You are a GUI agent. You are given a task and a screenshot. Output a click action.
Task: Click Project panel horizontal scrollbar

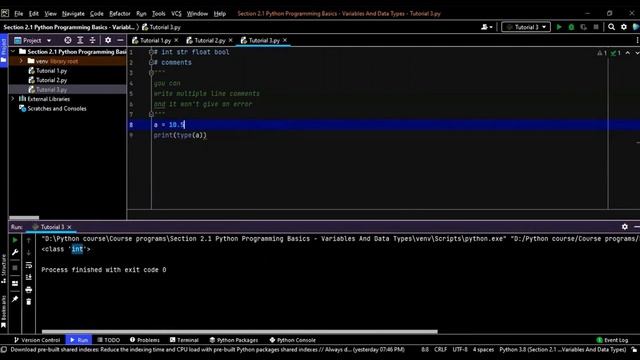click(24, 218)
